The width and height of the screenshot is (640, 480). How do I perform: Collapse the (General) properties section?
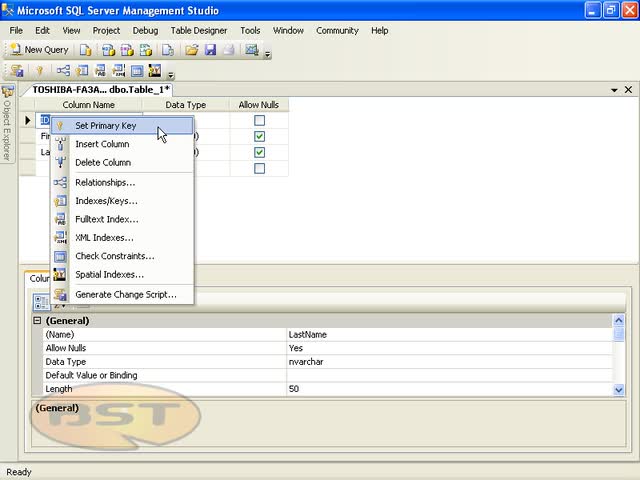click(37, 320)
